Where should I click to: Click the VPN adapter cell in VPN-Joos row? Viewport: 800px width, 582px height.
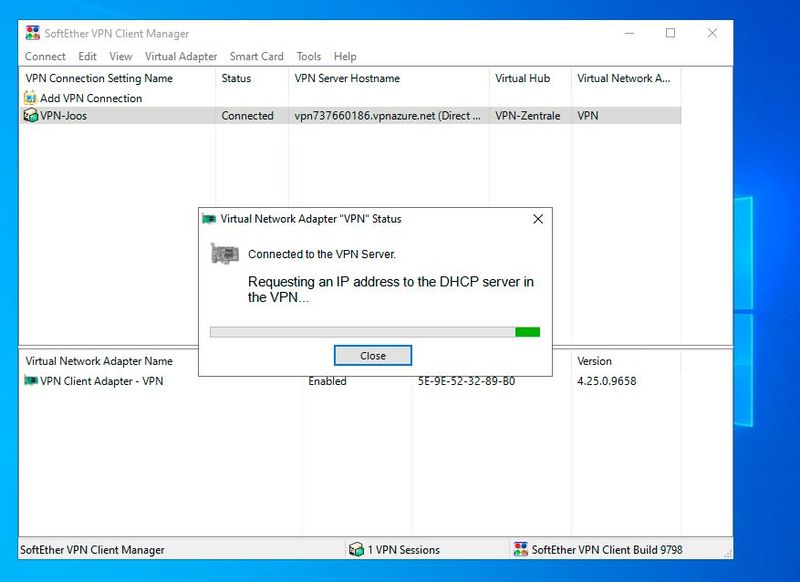pos(587,116)
